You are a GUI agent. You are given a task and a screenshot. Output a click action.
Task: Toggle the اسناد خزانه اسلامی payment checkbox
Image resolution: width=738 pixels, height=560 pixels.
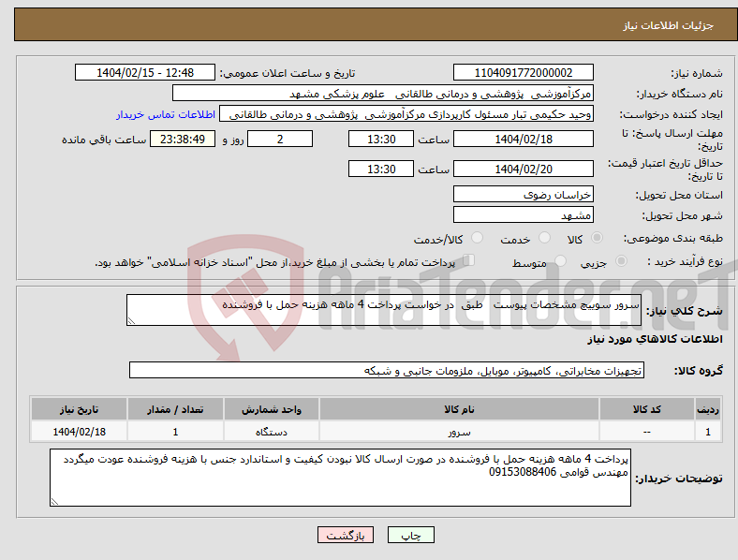469,260
